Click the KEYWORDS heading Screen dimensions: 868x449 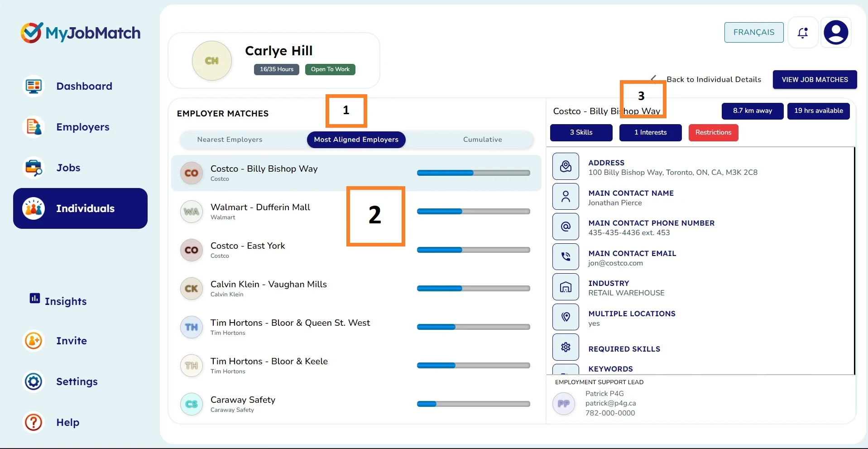(x=610, y=369)
